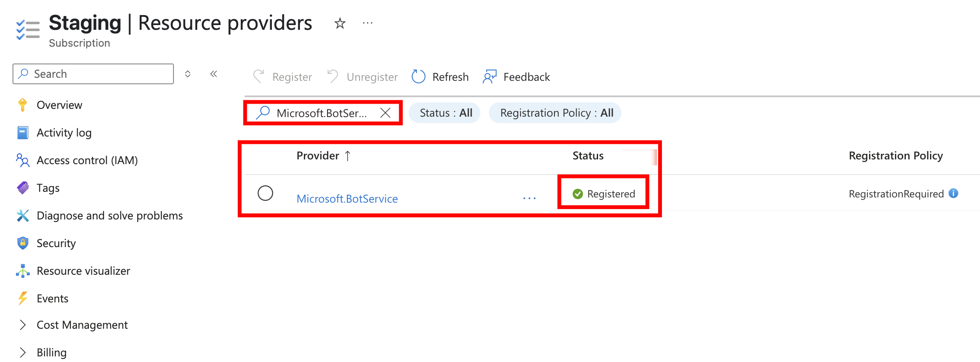Click the RegistrationRequired info icon
This screenshot has height=362, width=980.
pos(953,193)
